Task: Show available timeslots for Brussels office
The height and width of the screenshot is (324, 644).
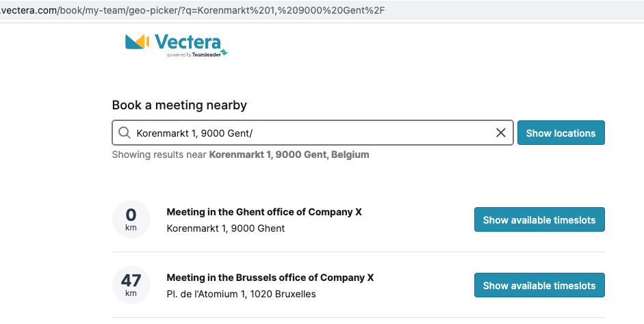Action: point(539,285)
